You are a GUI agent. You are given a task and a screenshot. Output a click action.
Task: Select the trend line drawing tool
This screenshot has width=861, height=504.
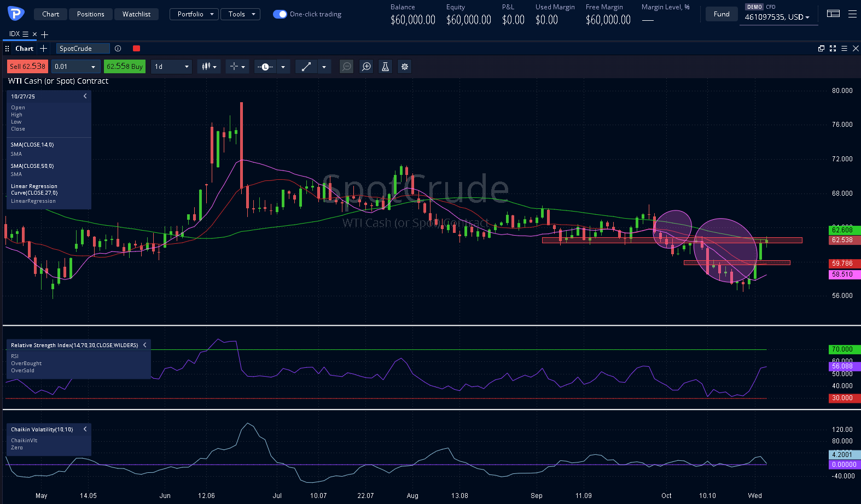(x=306, y=67)
